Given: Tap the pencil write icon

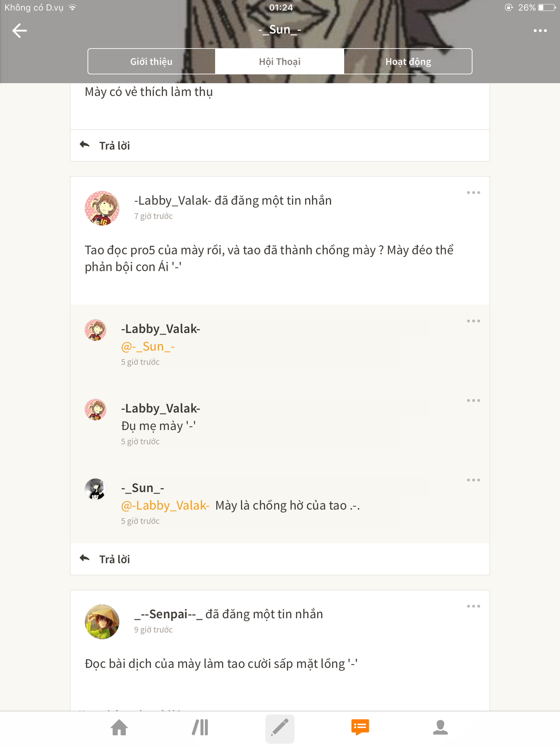Looking at the screenshot, I should 280,728.
